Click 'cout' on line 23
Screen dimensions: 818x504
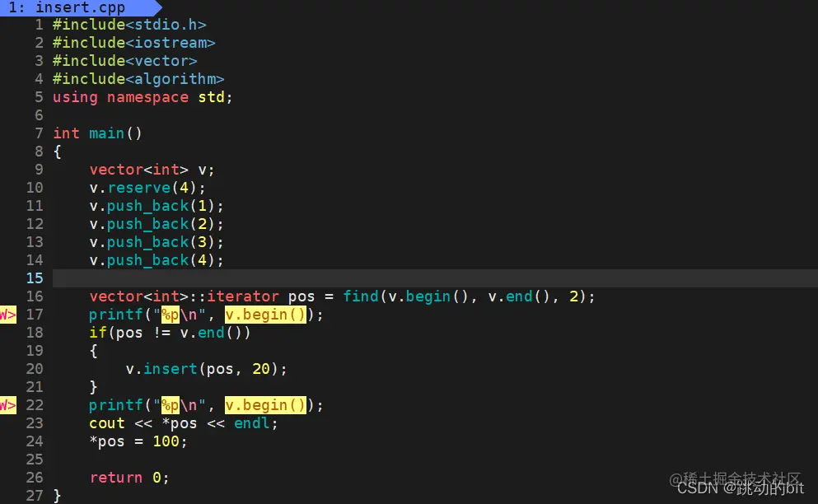click(107, 423)
